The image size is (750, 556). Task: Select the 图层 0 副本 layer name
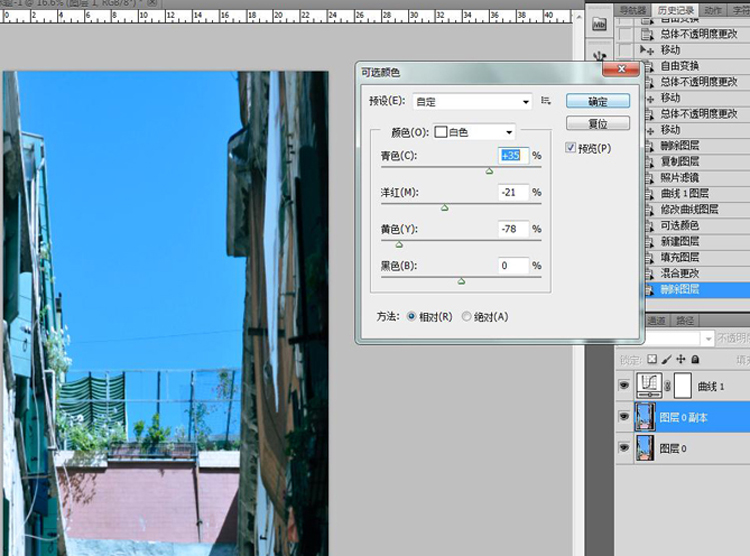[x=683, y=418]
